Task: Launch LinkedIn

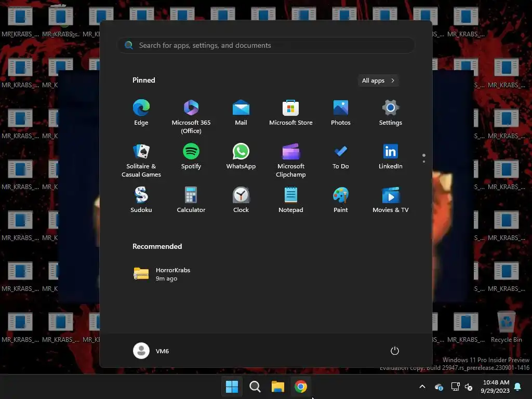Action: pyautogui.click(x=391, y=157)
